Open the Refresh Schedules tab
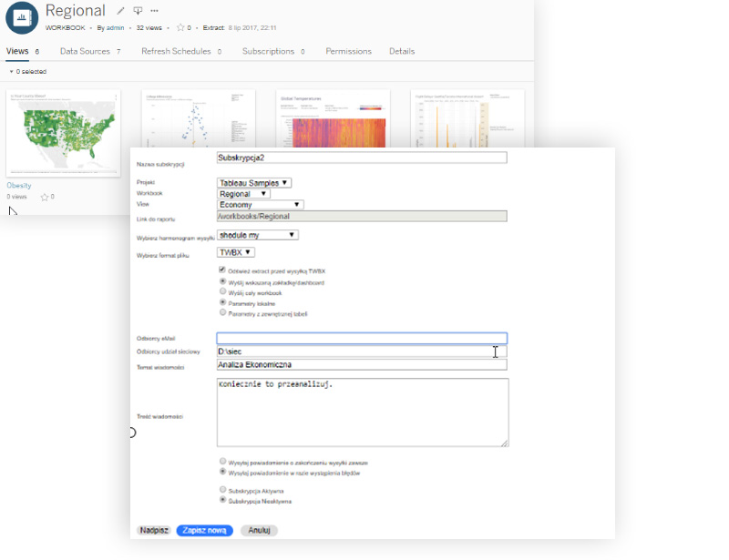 [x=181, y=51]
